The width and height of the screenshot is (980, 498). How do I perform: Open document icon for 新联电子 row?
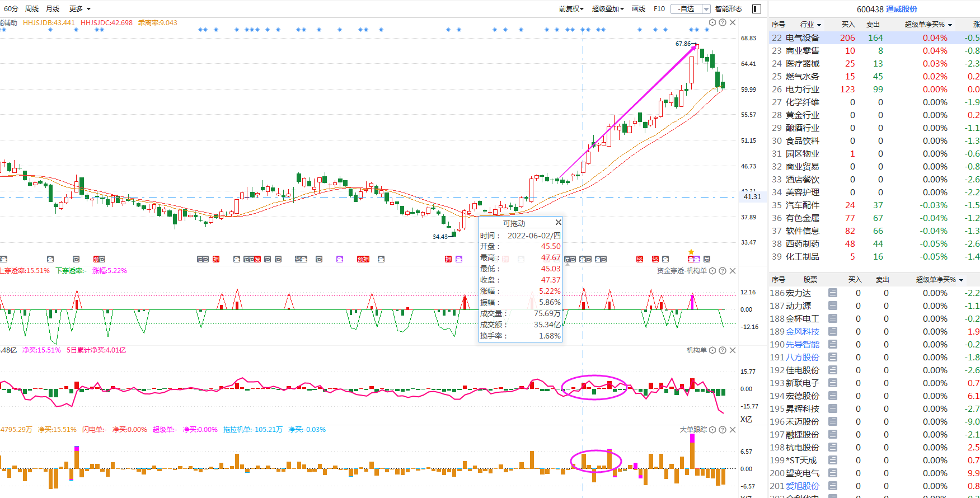[833, 383]
